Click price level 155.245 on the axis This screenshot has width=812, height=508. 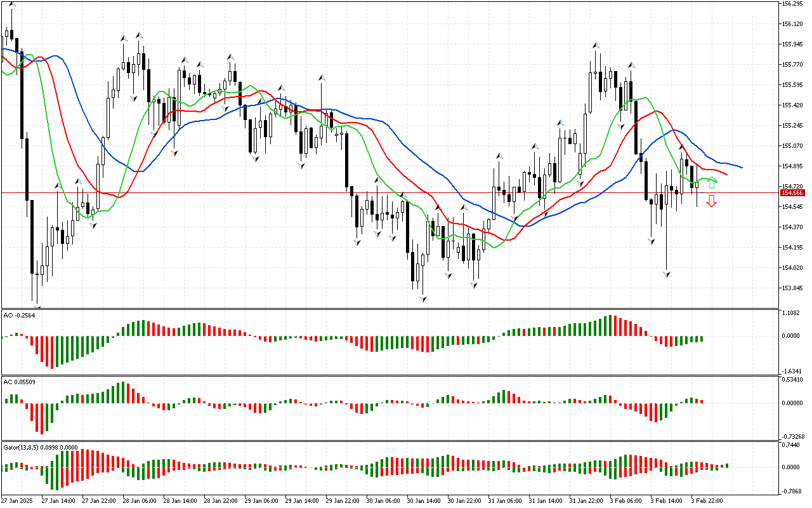coord(793,126)
